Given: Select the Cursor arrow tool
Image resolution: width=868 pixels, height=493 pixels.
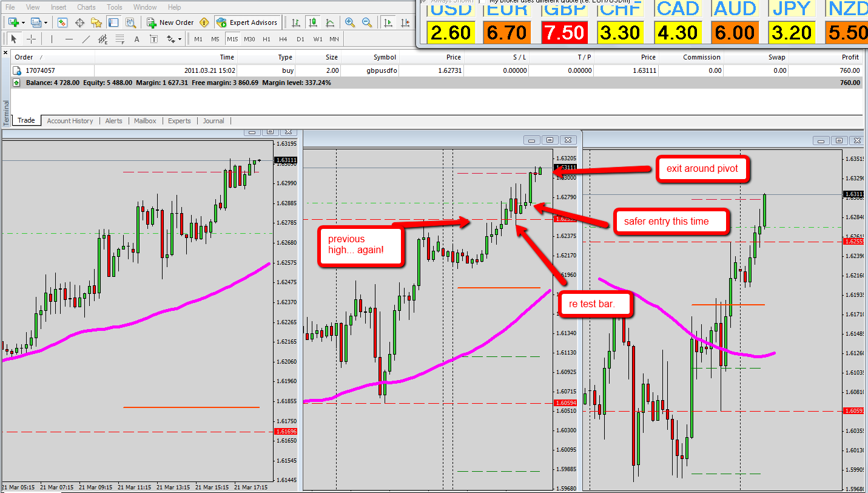Looking at the screenshot, I should pyautogui.click(x=14, y=39).
